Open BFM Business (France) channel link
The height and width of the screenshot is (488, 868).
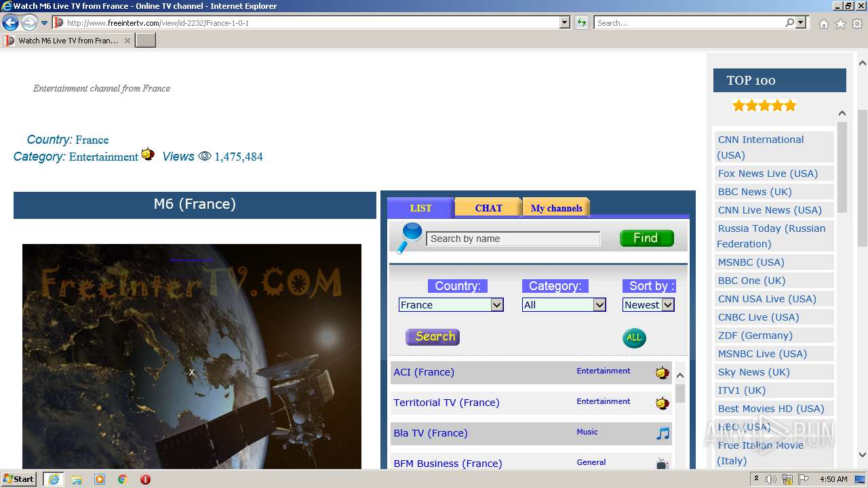pyautogui.click(x=448, y=464)
